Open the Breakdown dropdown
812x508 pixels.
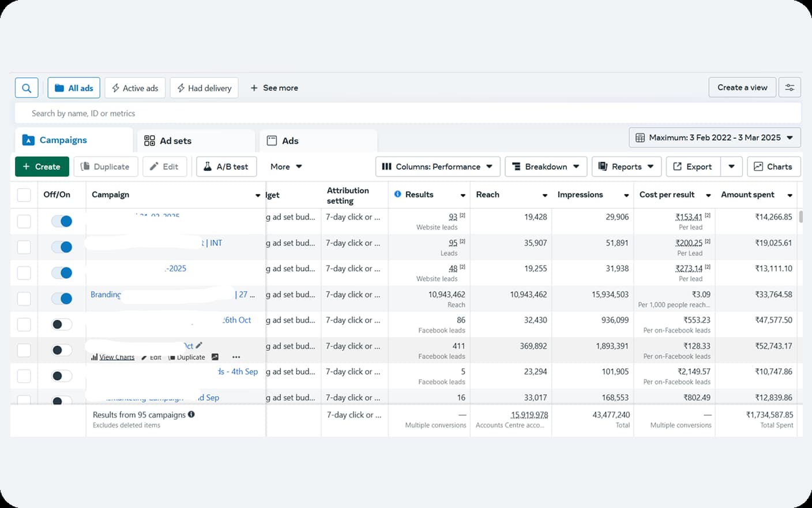click(546, 166)
